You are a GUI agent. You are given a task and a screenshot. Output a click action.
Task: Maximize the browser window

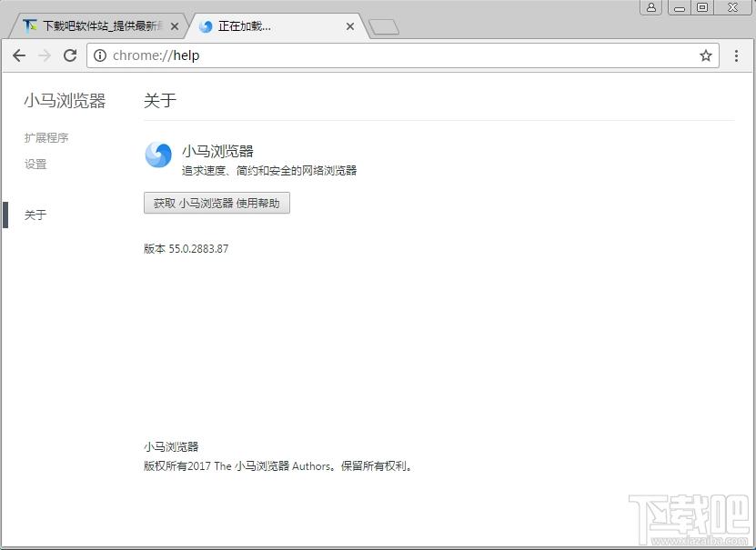702,6
